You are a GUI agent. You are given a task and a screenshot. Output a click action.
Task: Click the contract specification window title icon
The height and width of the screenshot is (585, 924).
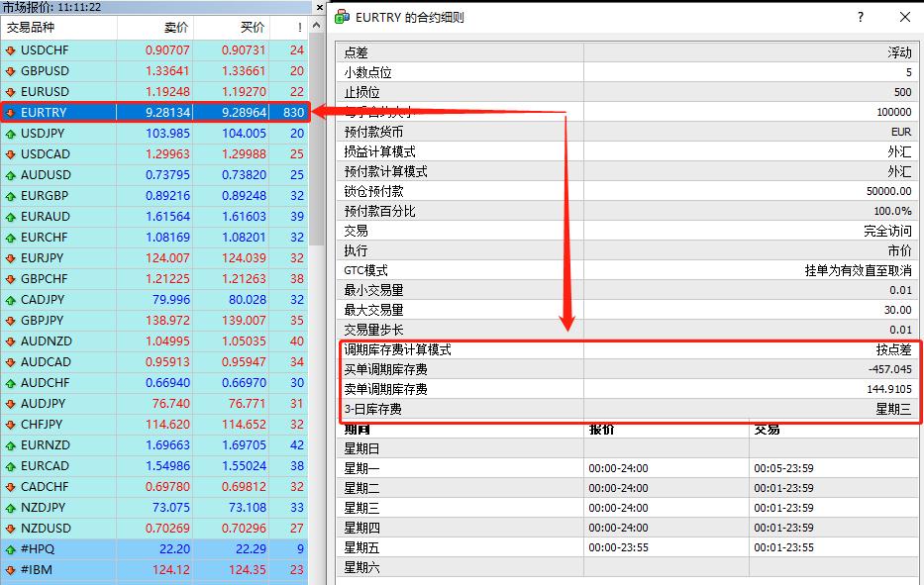342,17
